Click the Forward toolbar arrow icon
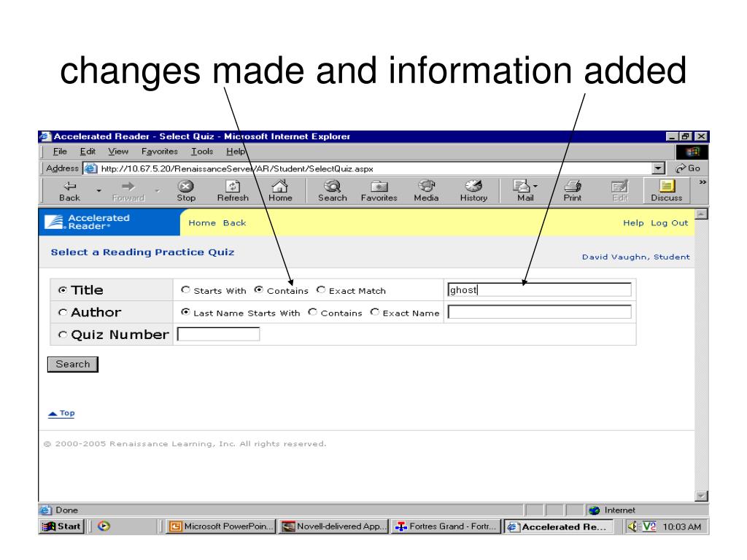Viewport: 747px width, 560px height. pos(128,186)
